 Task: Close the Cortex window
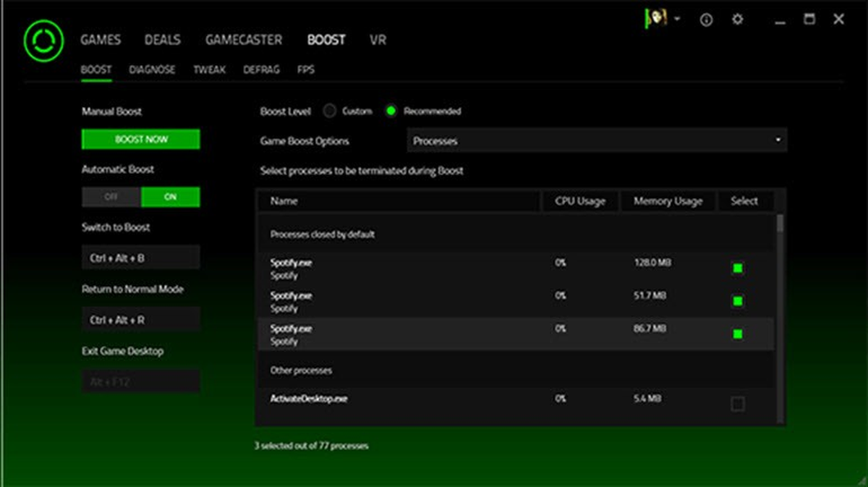[838, 20]
